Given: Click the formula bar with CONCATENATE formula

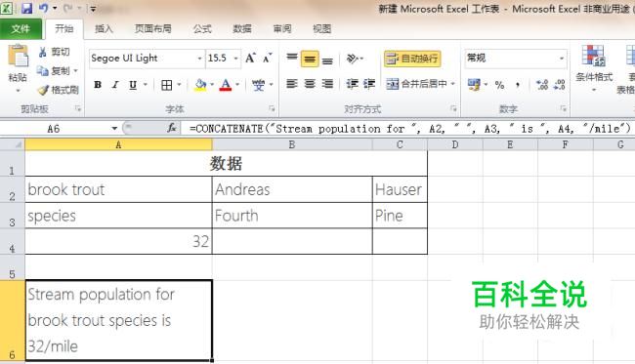Looking at the screenshot, I should pyautogui.click(x=409, y=129).
